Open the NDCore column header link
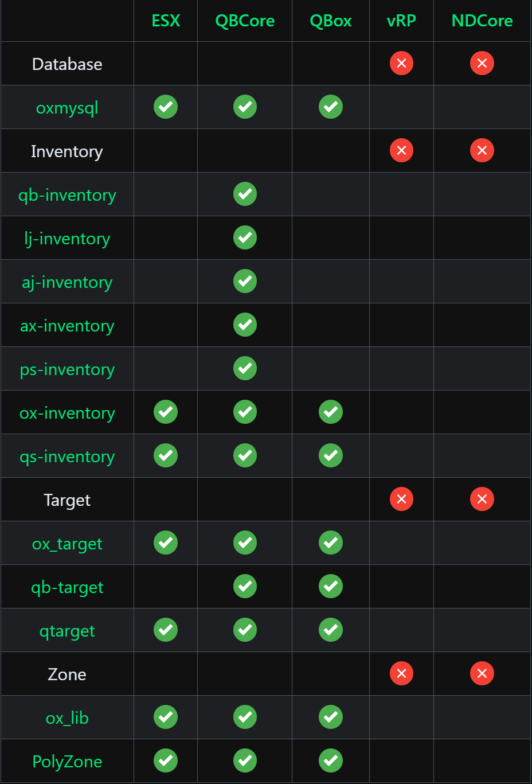 click(482, 21)
